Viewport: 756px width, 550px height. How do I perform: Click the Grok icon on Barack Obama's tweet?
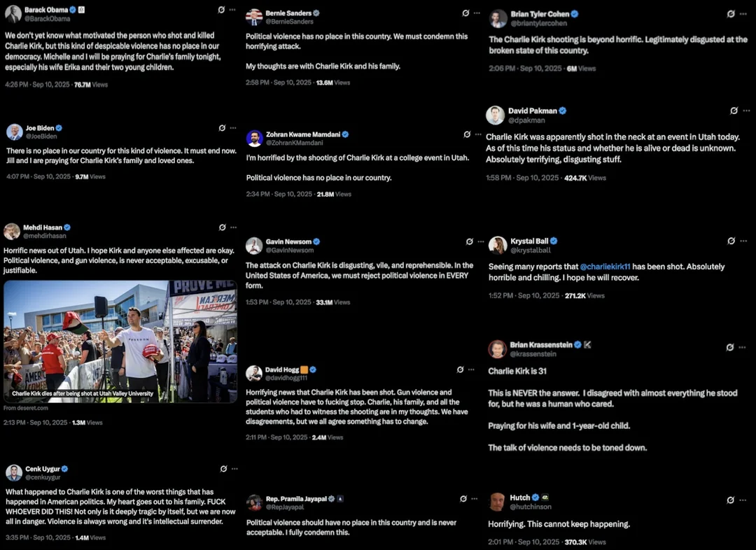click(x=221, y=10)
